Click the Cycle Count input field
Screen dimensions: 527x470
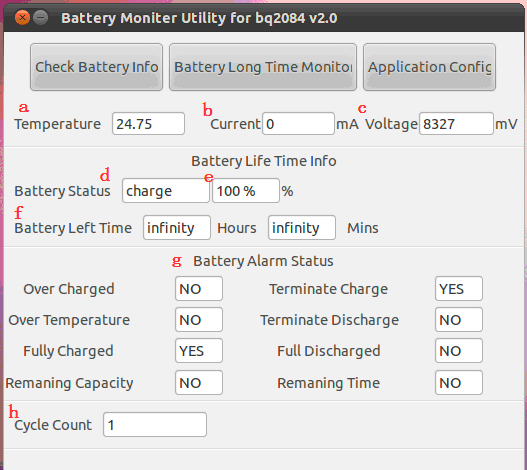[155, 425]
